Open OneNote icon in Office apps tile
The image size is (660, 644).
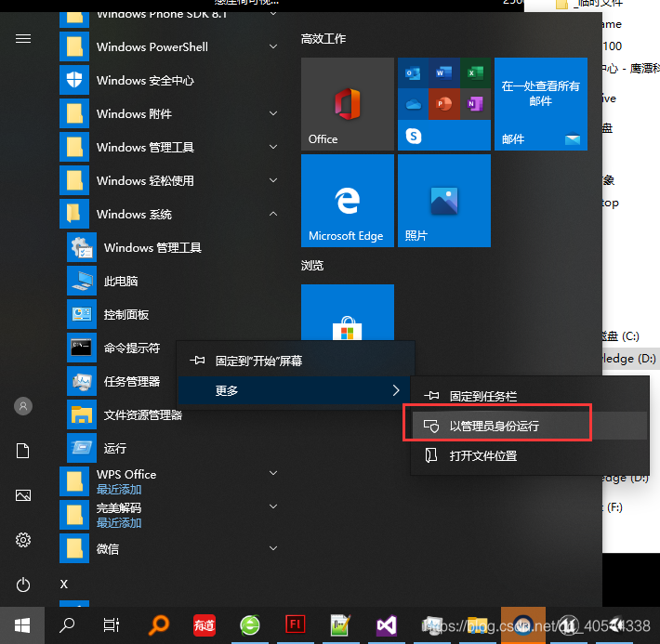point(475,104)
